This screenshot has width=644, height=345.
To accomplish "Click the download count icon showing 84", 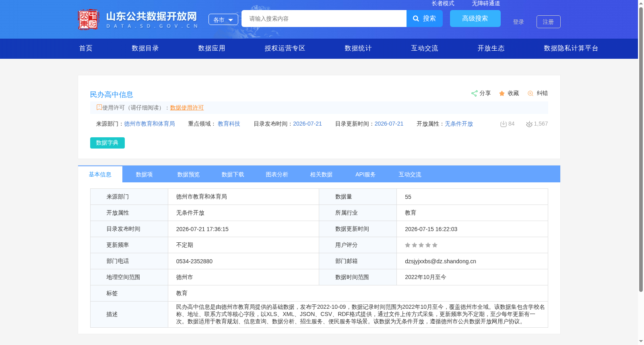I will click(503, 124).
